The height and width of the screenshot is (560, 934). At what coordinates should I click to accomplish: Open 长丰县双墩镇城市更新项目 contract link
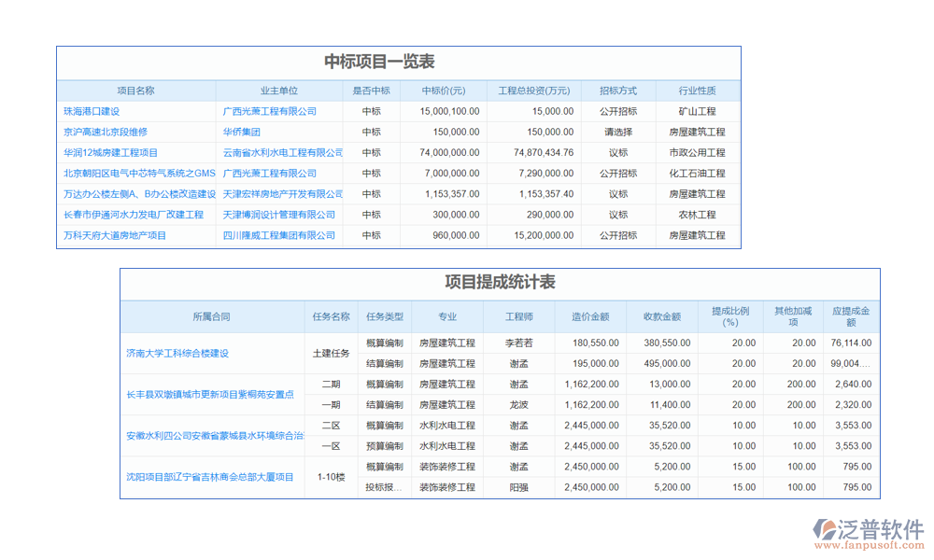coord(210,394)
